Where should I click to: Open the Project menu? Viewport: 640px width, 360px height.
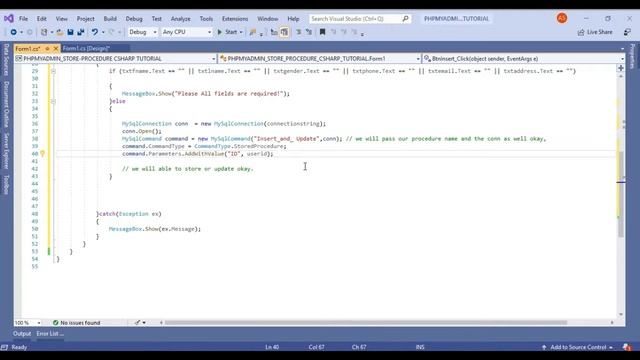(85, 19)
